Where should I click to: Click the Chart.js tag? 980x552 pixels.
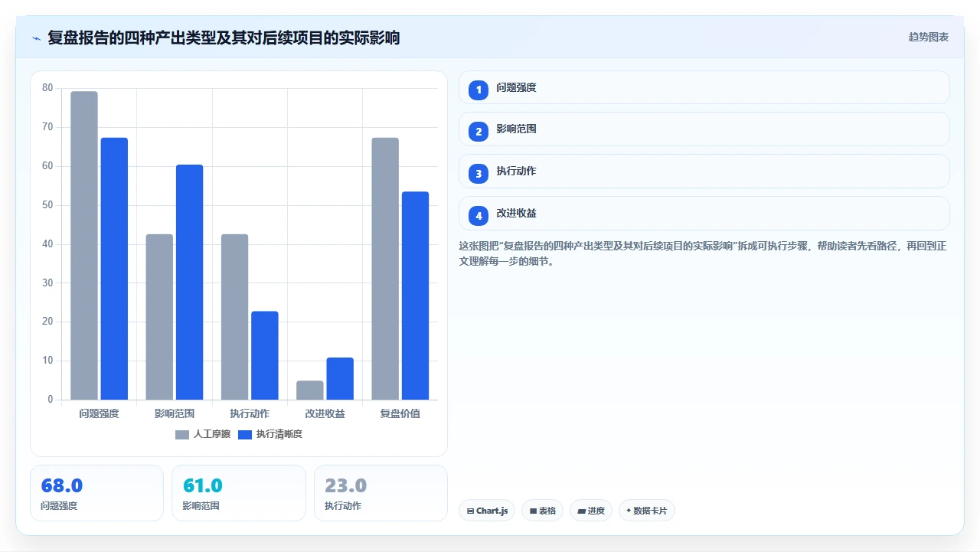487,511
